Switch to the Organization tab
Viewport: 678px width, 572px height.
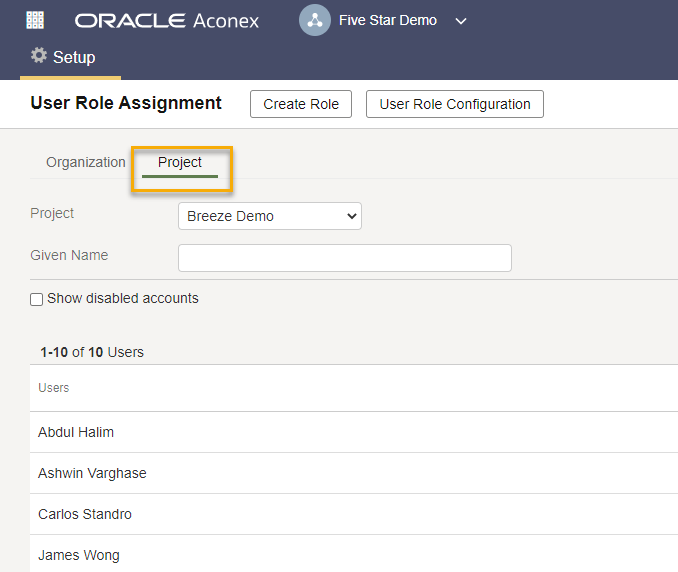tap(86, 162)
